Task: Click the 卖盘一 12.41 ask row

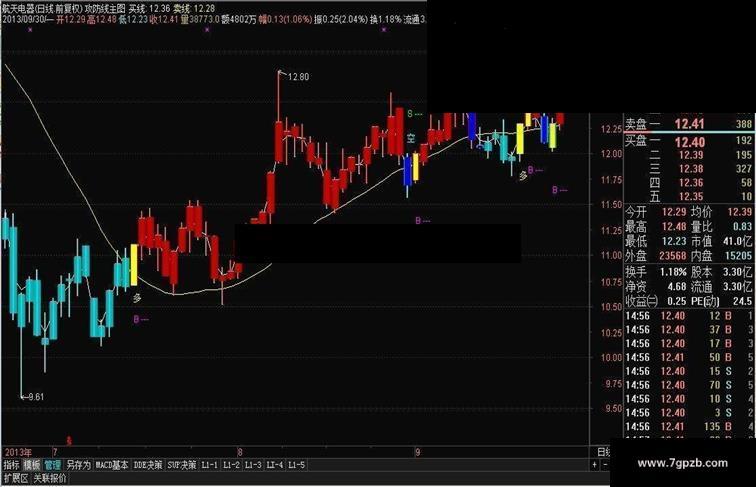Action: click(x=688, y=124)
